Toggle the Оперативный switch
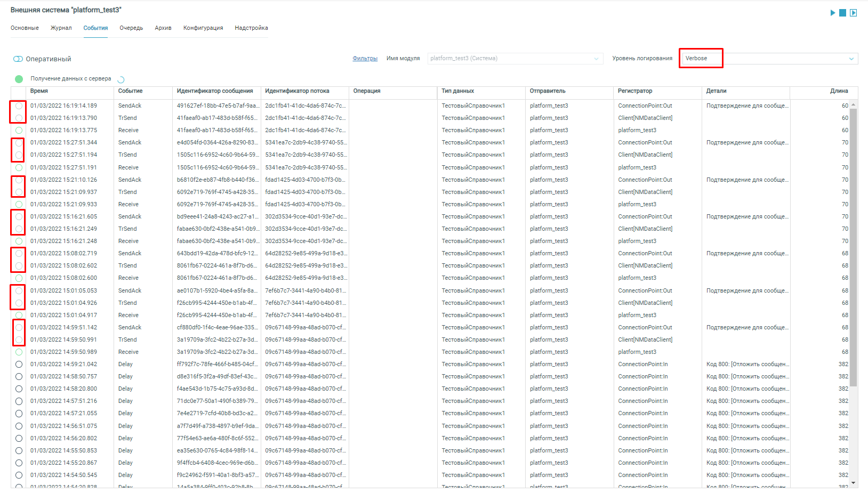 18,59
